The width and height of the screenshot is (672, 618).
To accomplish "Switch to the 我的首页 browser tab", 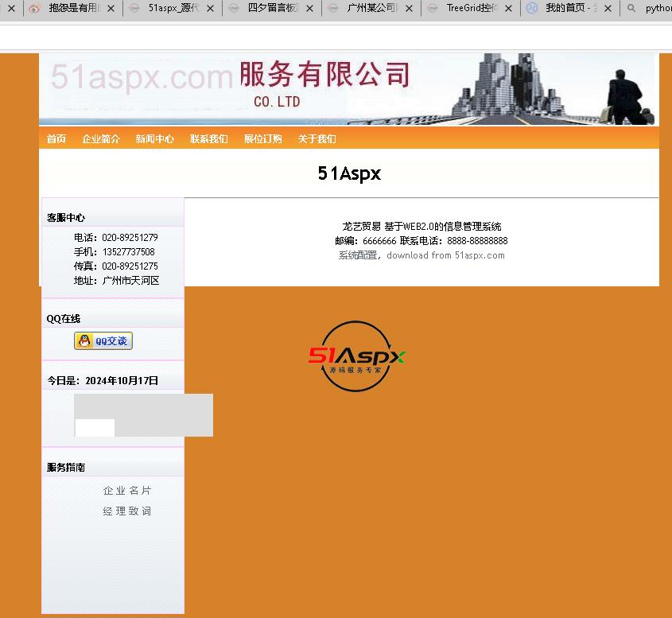I will click(x=570, y=8).
